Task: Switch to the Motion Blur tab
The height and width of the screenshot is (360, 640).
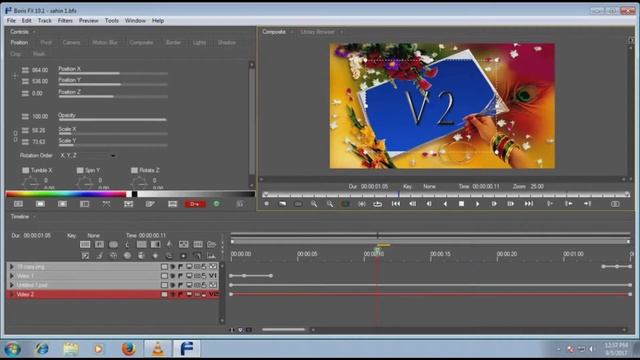Action: coord(105,42)
